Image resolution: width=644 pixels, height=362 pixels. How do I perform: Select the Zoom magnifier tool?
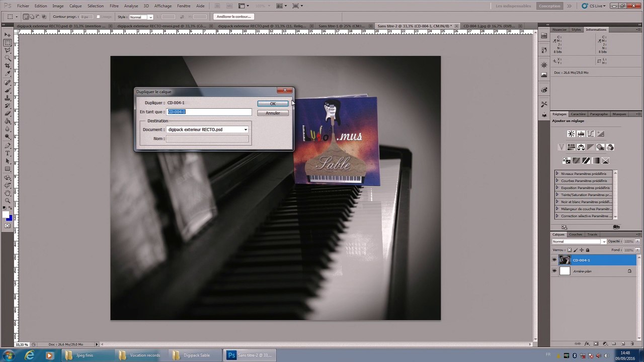coord(8,201)
